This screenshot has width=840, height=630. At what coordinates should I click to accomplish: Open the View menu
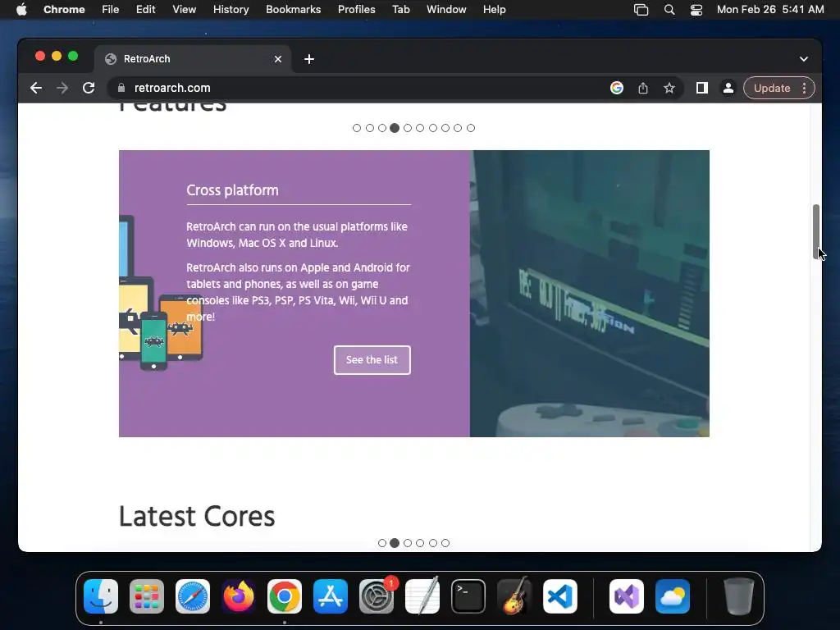[185, 10]
